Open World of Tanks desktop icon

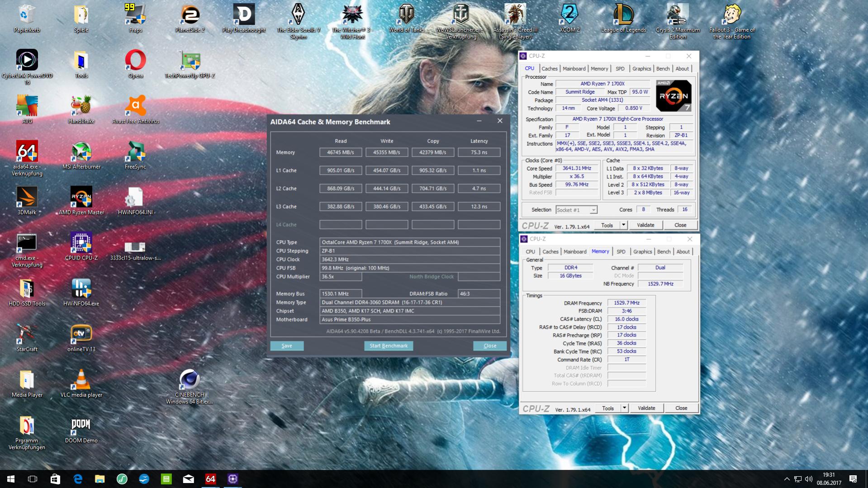click(407, 19)
